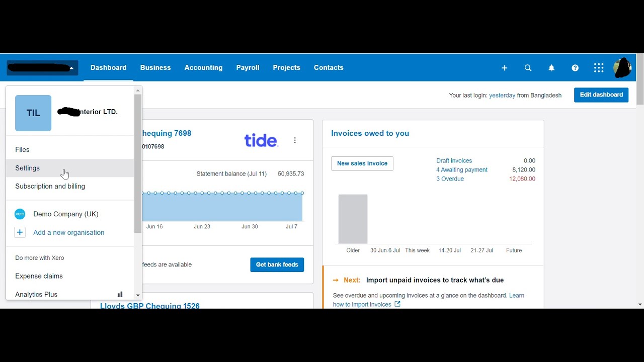Click the yesterday last-login link
This screenshot has width=644, height=362.
pos(502,96)
